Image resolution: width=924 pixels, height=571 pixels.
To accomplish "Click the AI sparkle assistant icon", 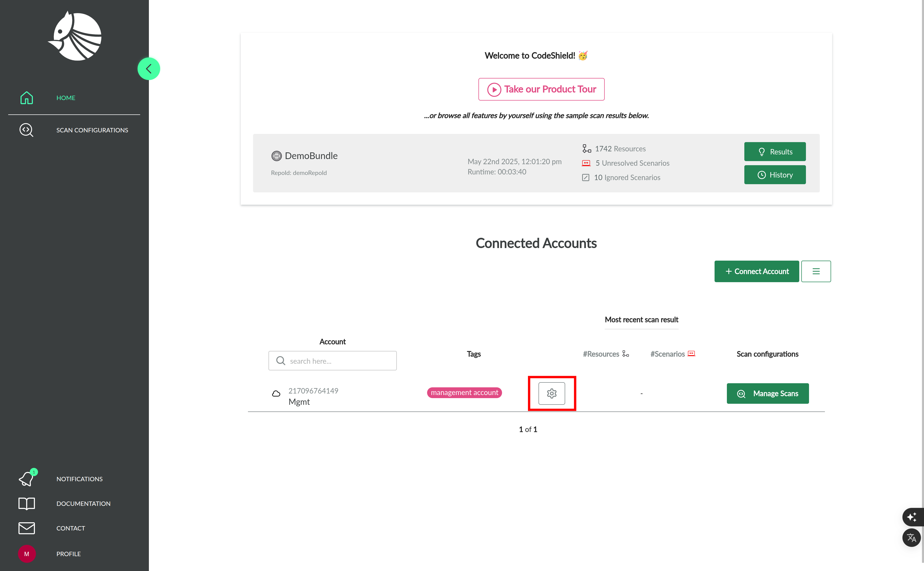I will [x=911, y=517].
